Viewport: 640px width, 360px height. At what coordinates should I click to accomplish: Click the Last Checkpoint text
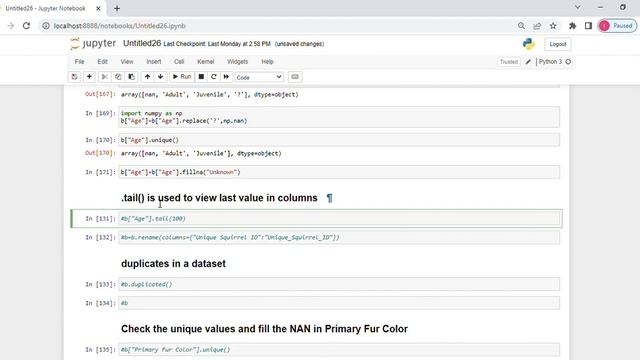(217, 44)
